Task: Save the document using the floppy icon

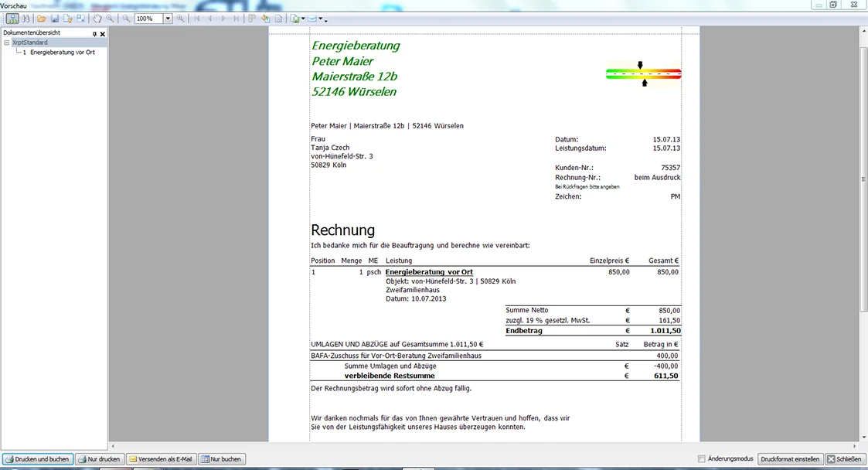Action: click(55, 19)
